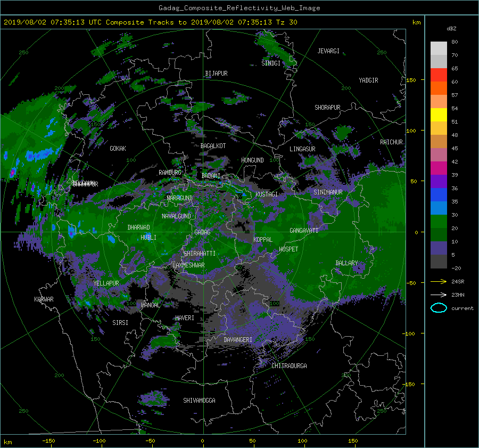
Task: Click the DHARWAD city label
Action: [x=139, y=227]
